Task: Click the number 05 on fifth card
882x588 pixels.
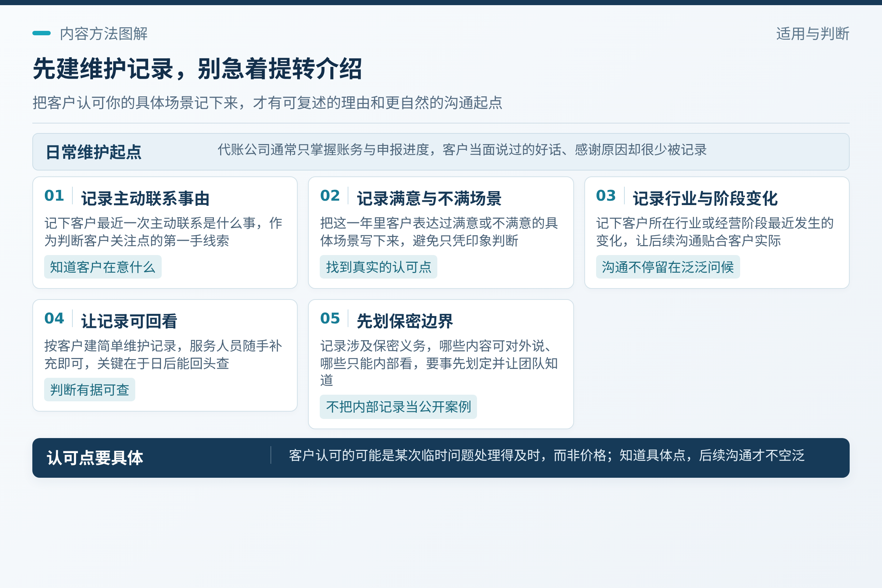Action: (330, 318)
